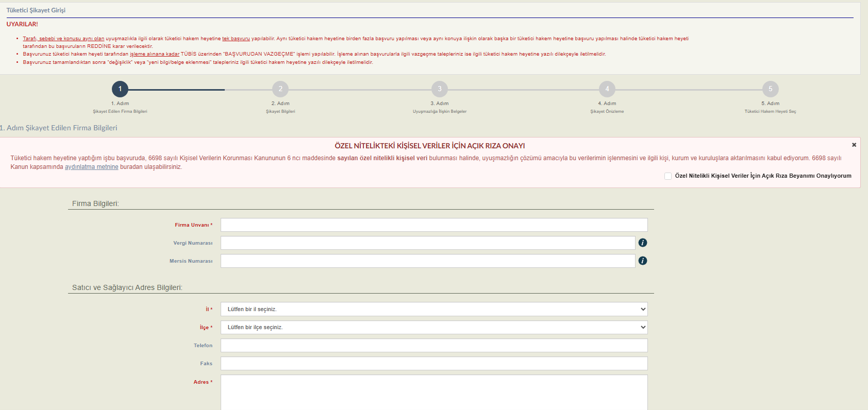
Task: Go to step 2 Şikayet Bilgileri circle
Action: point(280,89)
